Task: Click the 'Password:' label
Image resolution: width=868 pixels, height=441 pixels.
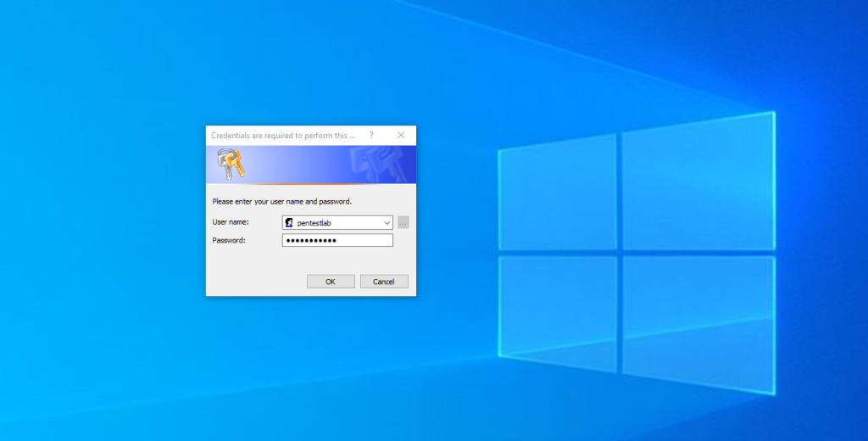Action: click(229, 241)
